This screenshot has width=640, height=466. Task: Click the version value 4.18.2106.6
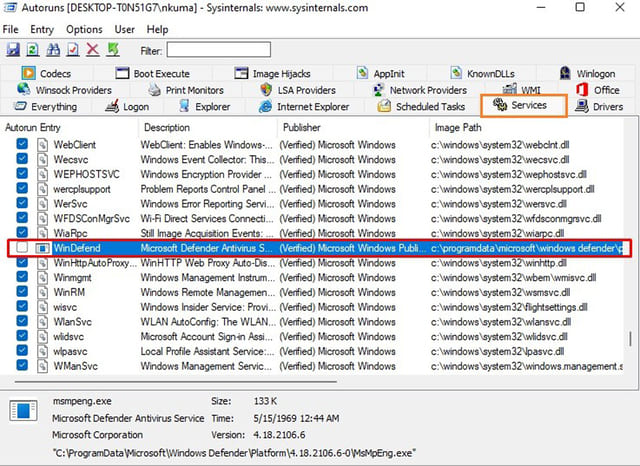tap(279, 435)
